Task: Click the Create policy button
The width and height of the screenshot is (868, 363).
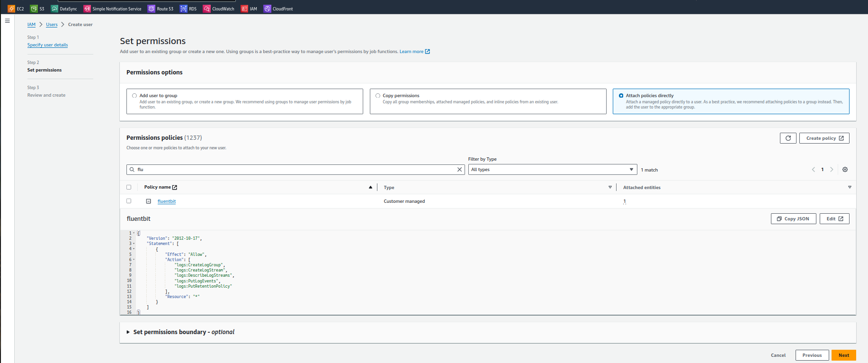Action: (x=824, y=138)
